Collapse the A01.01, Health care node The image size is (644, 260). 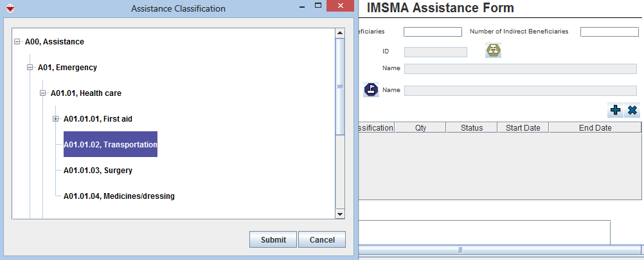pyautogui.click(x=42, y=93)
